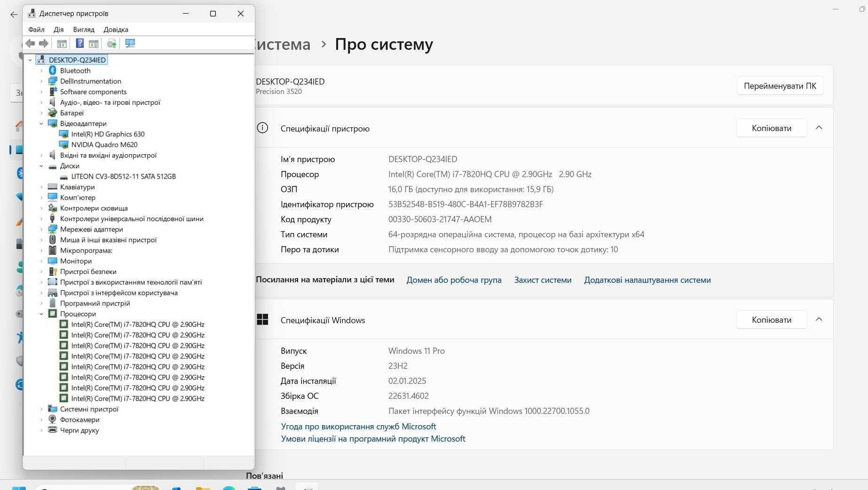Select the Програмний пристрій tree item
Screen dimensions: 868x490
[95, 303]
